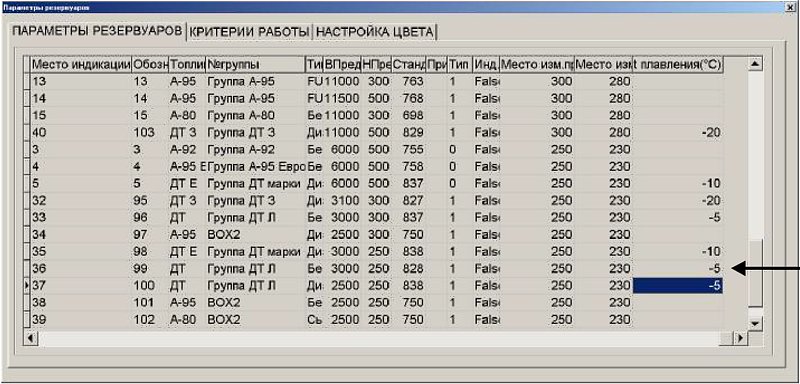Click the №группы column header
800x384 pixels.
click(x=255, y=64)
